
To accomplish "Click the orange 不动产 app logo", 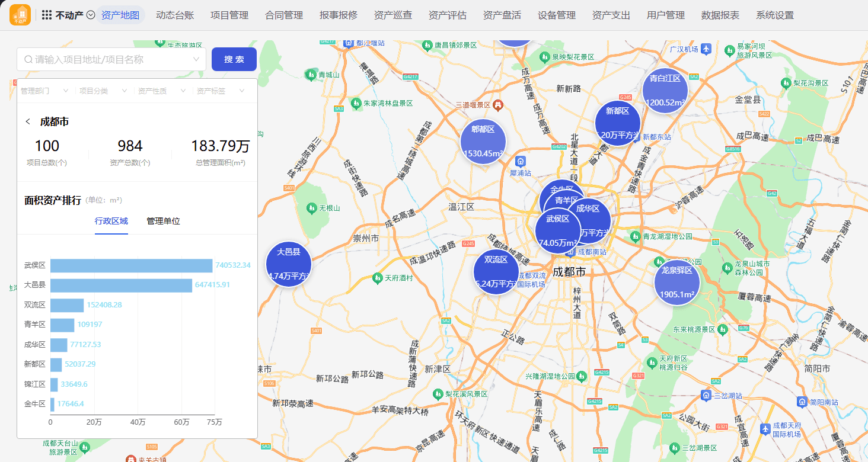I will tap(20, 15).
